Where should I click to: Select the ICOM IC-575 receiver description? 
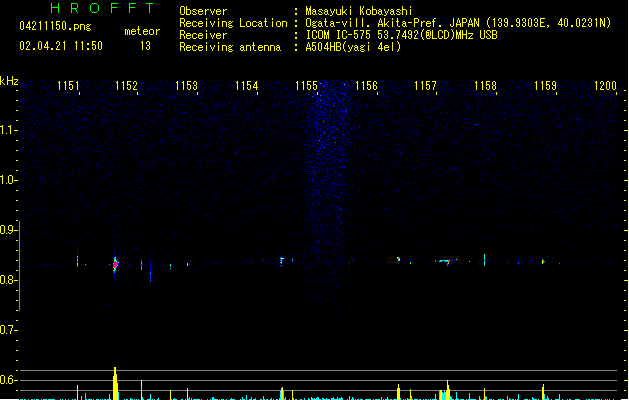click(x=402, y=35)
